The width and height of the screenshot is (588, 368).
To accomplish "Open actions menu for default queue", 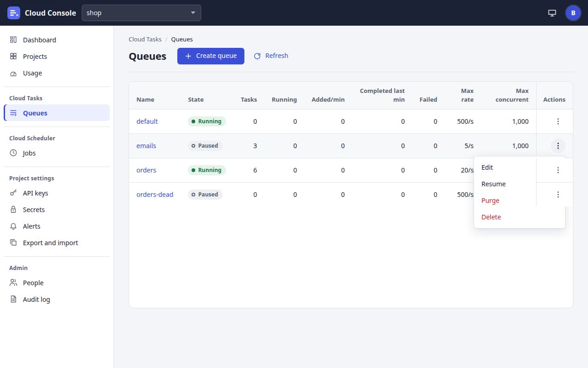I will click(x=558, y=121).
